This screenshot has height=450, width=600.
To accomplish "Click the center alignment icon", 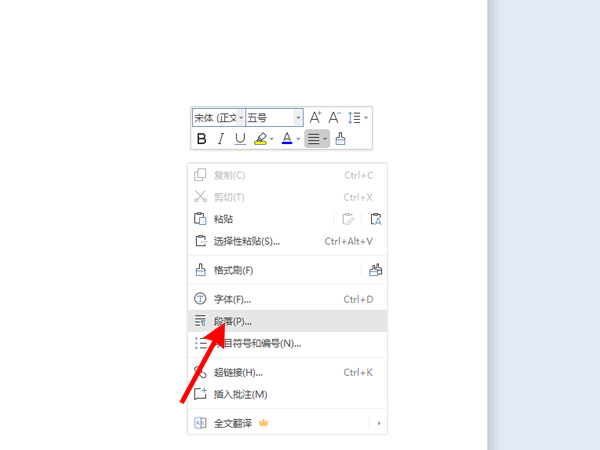I will click(314, 139).
